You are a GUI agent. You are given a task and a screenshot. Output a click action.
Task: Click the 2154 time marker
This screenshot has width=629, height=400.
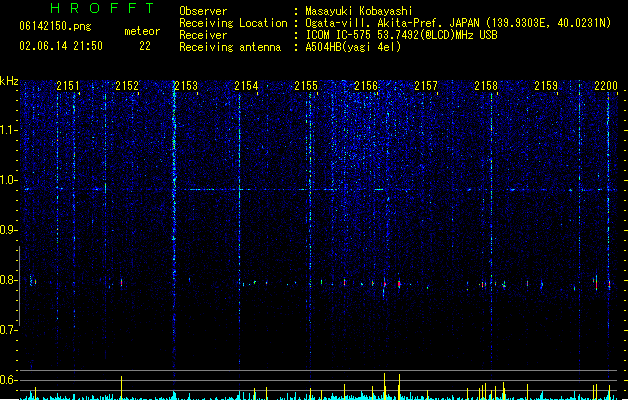coord(246,86)
